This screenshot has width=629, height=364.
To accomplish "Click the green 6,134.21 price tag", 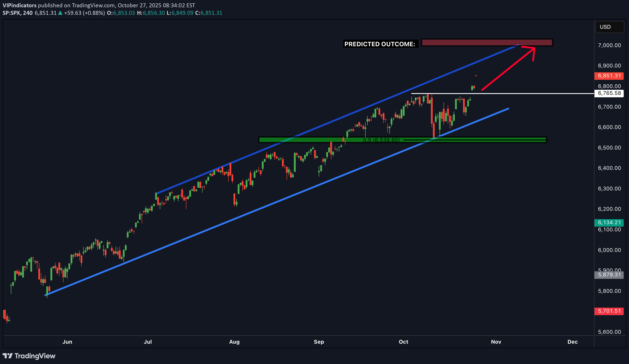I will (x=609, y=222).
